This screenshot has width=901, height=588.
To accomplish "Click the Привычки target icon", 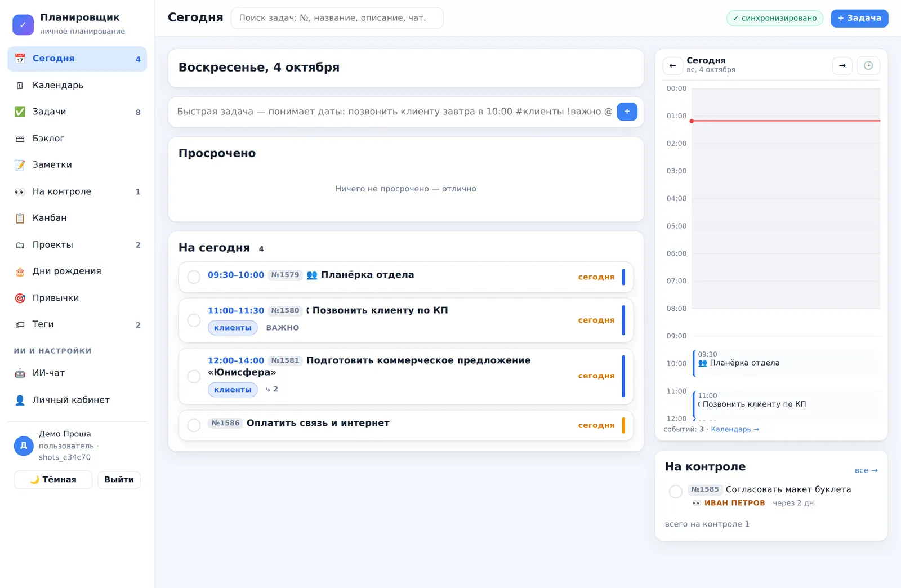I will (20, 298).
